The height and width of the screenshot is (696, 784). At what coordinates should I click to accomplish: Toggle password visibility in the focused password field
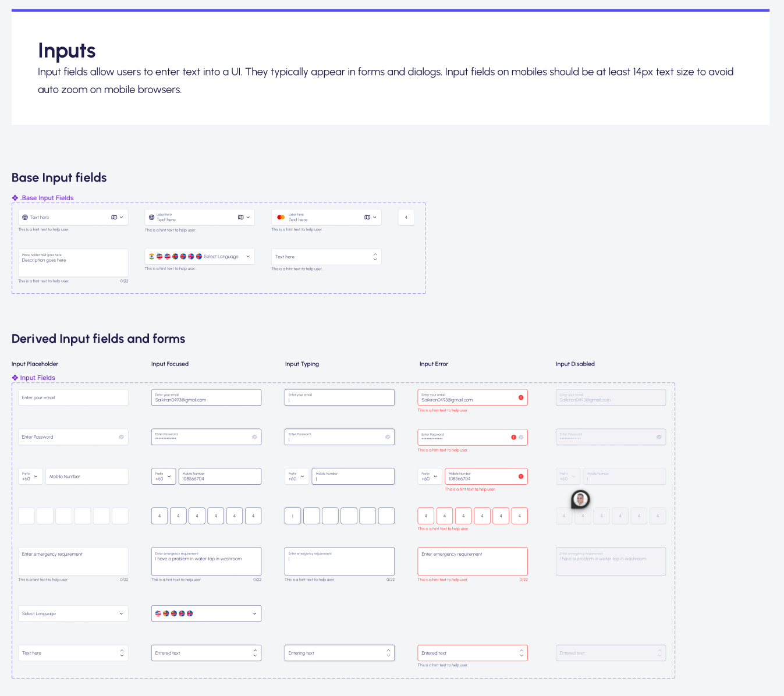coord(254,437)
